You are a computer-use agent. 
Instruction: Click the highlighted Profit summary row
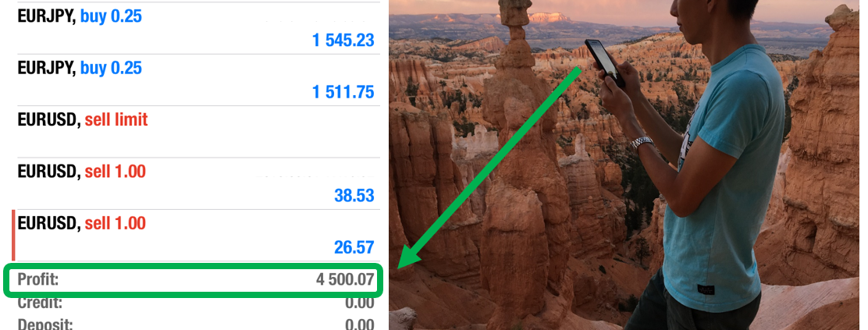[194, 280]
